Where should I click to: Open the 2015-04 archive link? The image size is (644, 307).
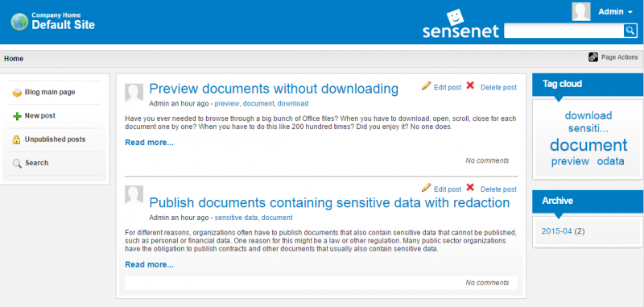tap(556, 231)
